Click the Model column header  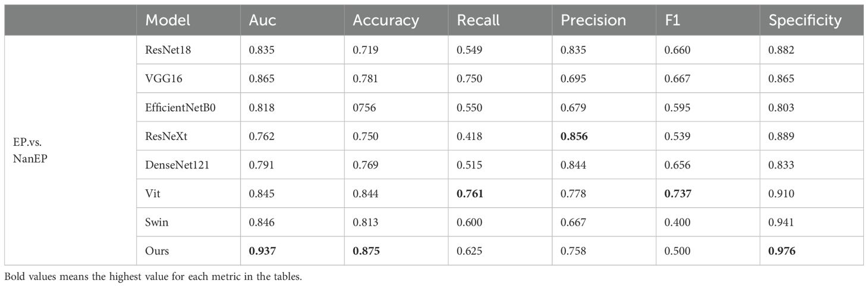pyautogui.click(x=168, y=20)
